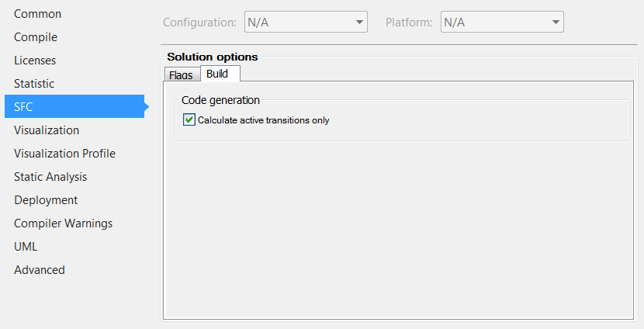Click the Configuration label text

[199, 23]
